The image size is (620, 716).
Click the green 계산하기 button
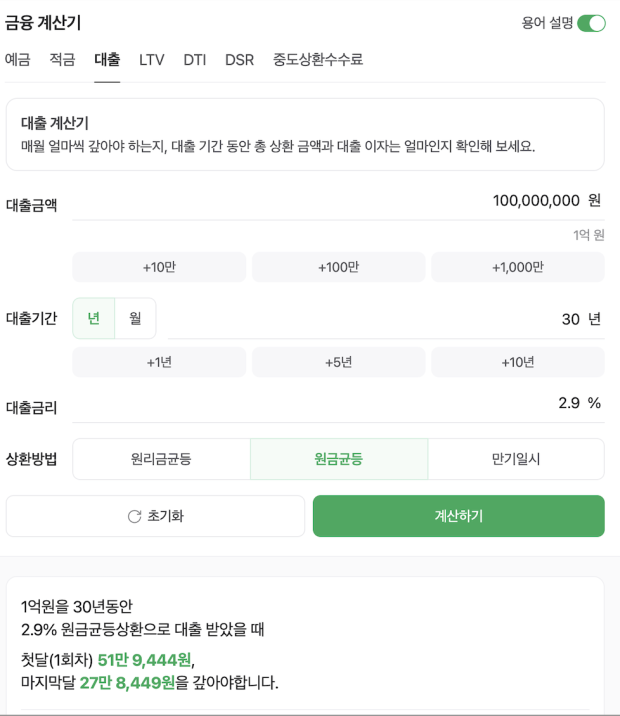459,516
